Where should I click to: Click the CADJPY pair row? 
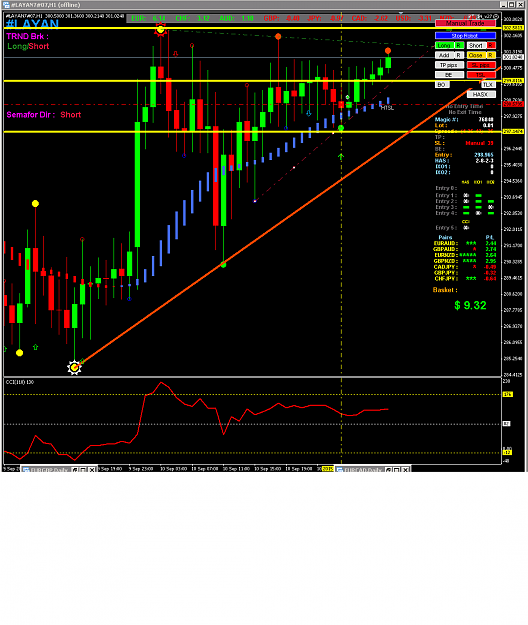tap(465, 267)
